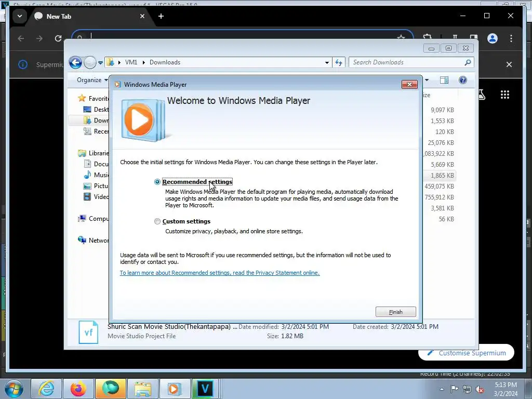Viewport: 532px width, 399px height.
Task: Reload the browser page
Action: click(x=58, y=38)
